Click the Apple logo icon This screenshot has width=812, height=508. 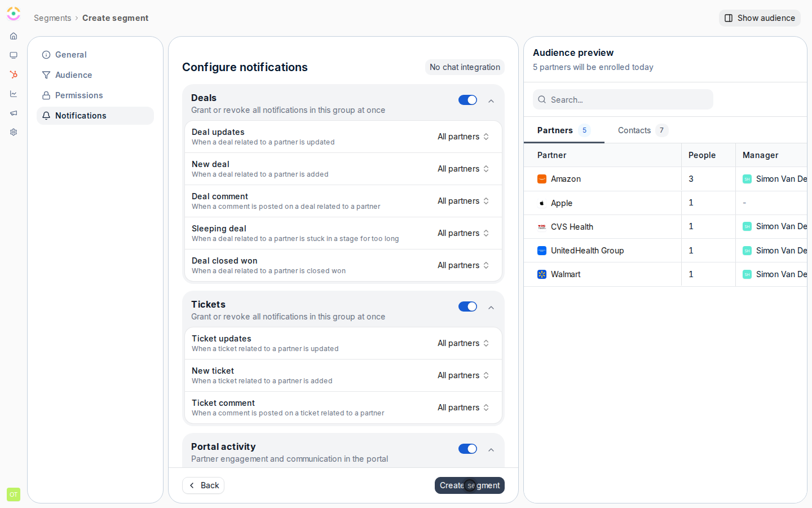click(x=542, y=203)
